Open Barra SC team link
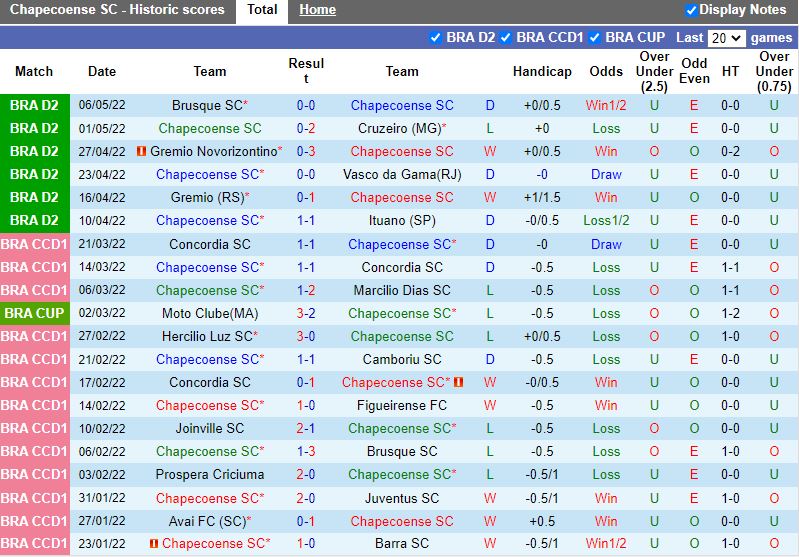The width and height of the screenshot is (799, 557). (402, 544)
